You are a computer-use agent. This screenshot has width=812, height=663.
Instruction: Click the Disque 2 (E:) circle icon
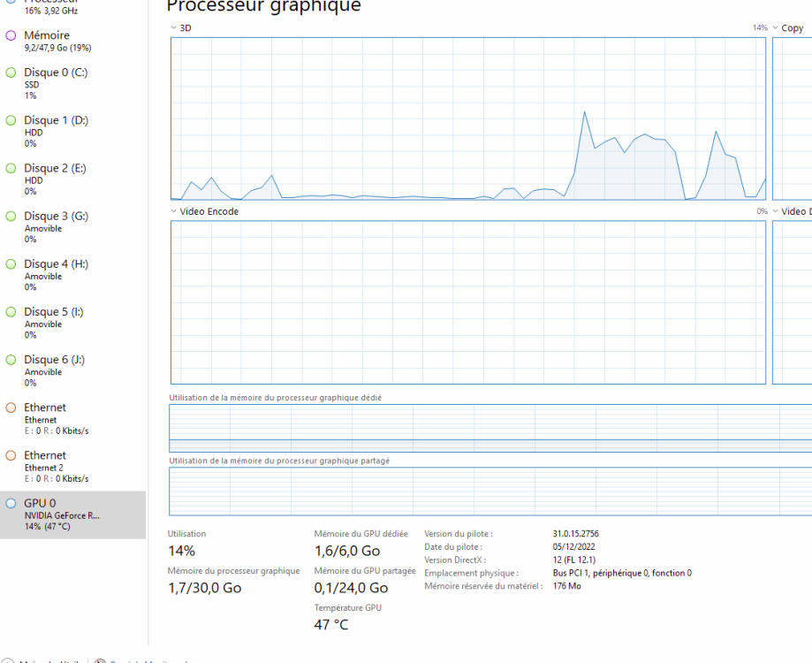(11, 168)
